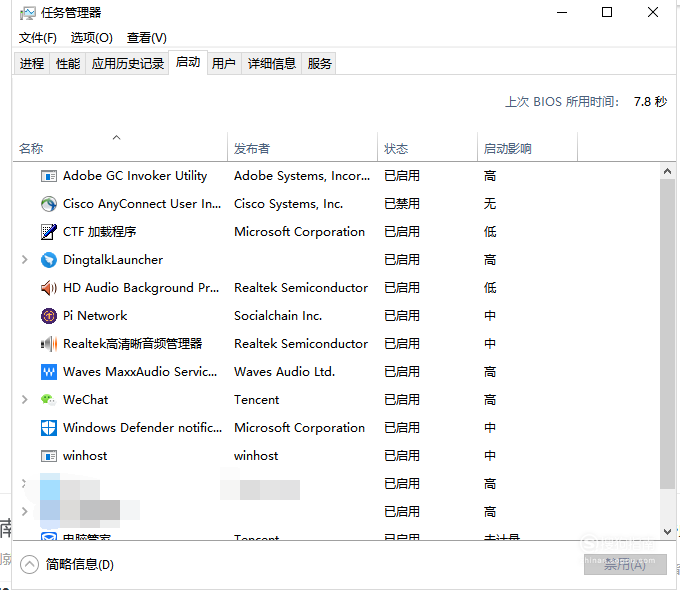Click the Waves Audio Ltd. publisher cell
Viewport: 680px width, 590px height.
click(x=284, y=372)
